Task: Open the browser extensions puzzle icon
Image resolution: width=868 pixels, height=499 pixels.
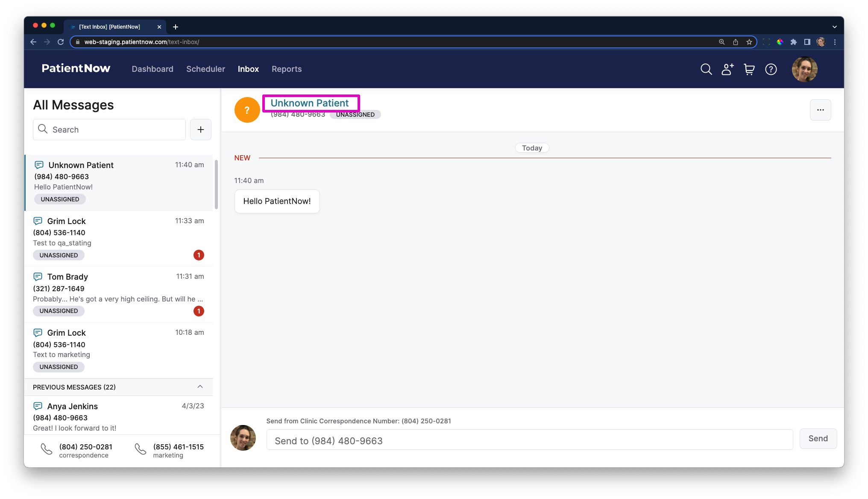Action: [x=793, y=42]
